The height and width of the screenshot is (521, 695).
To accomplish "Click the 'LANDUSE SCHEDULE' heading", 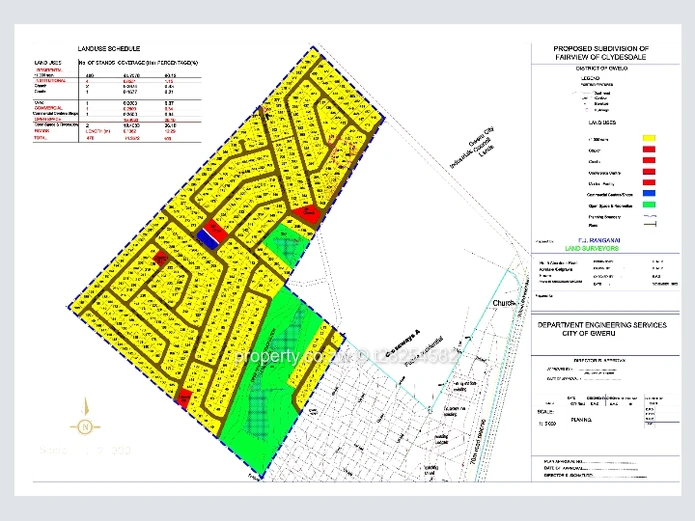I will 109,49.
